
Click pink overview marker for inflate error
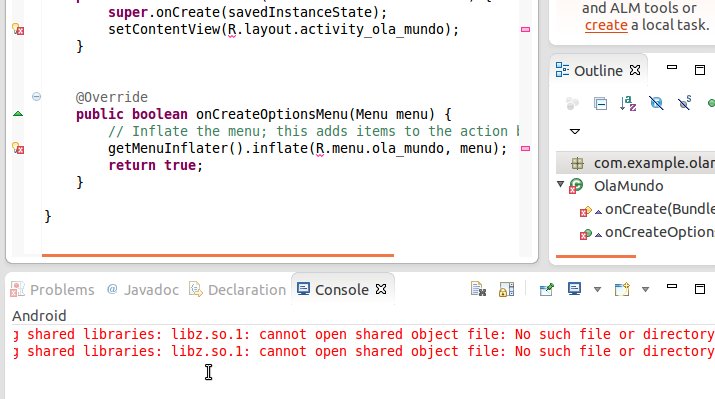pyautogui.click(x=525, y=148)
